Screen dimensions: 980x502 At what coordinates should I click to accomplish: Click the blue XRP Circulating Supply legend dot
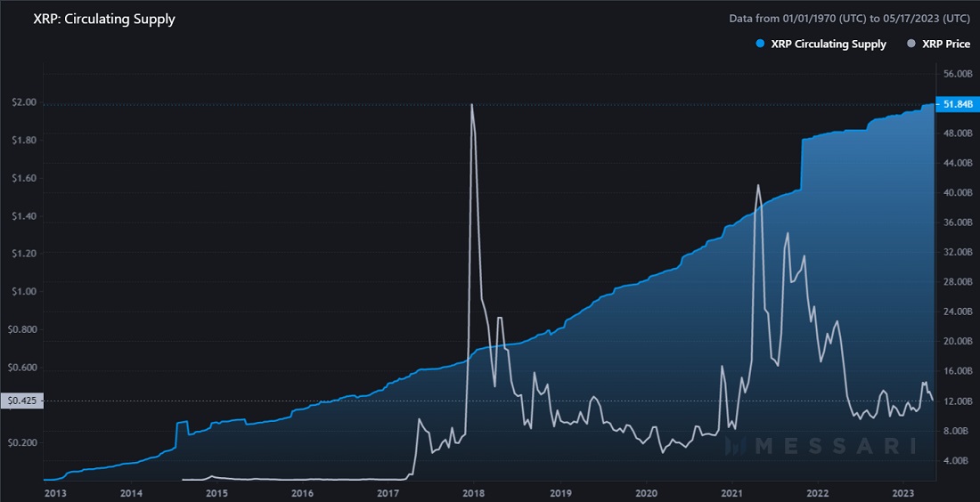[760, 44]
